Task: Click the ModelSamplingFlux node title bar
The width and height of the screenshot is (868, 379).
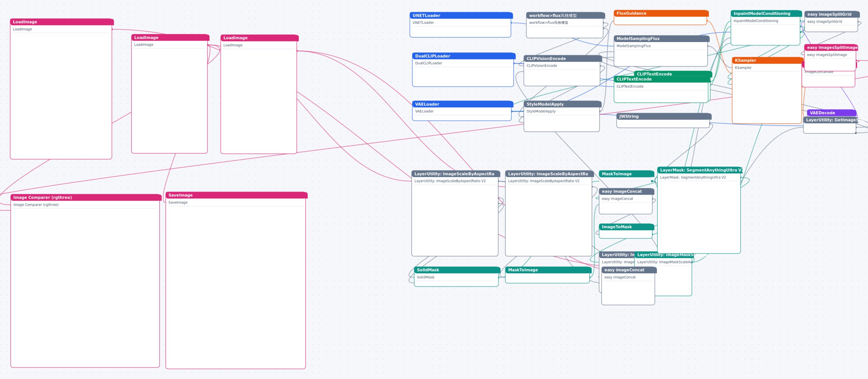Action: [661, 39]
